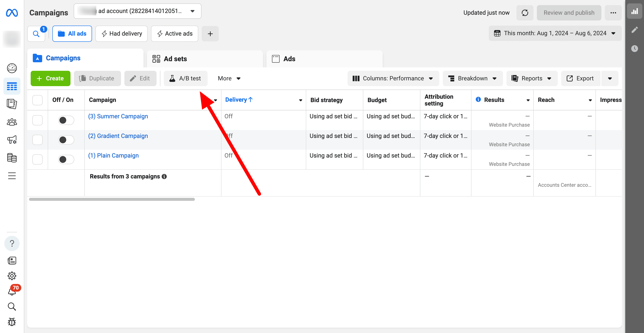Image resolution: width=644 pixels, height=333 pixels.
Task: Open the ad account selector dropdown
Action: pos(137,11)
